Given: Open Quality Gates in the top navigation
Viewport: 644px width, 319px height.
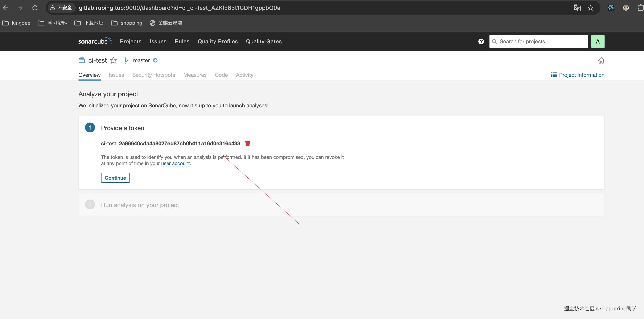Looking at the screenshot, I should pos(263,41).
